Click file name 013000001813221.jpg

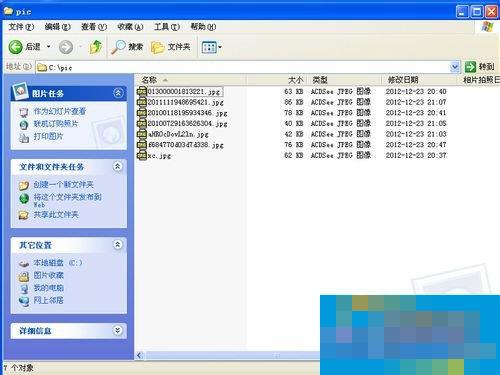184,91
